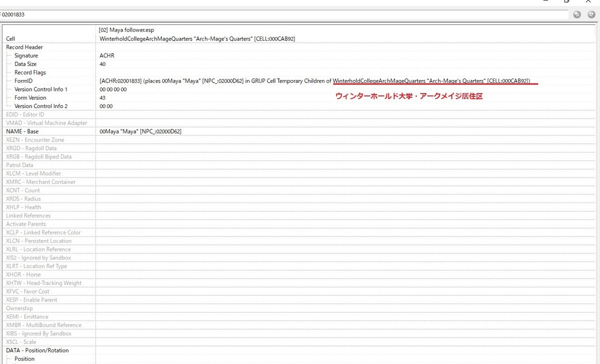The height and width of the screenshot is (364, 600).
Task: Select the EDID - Editor ID row
Action: [x=25, y=114]
